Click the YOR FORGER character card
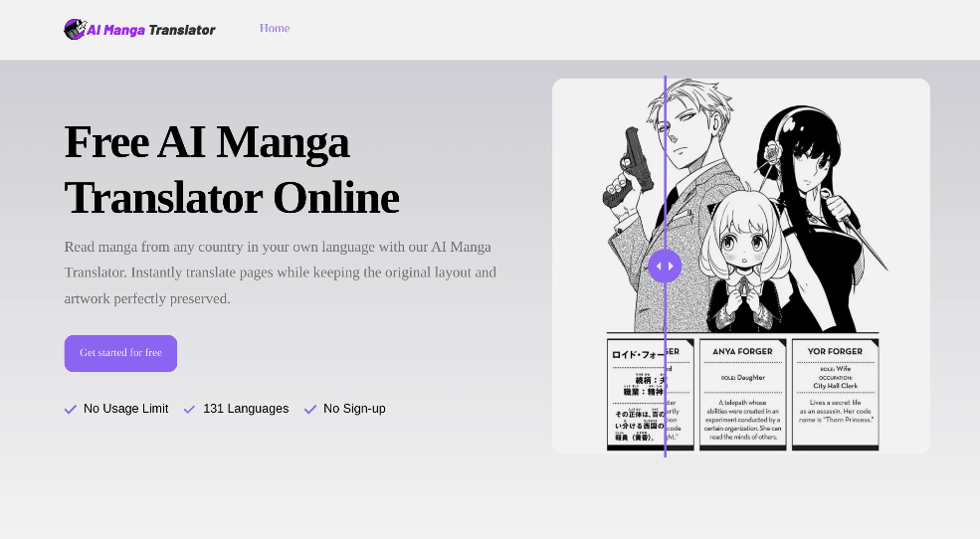 pos(835,394)
